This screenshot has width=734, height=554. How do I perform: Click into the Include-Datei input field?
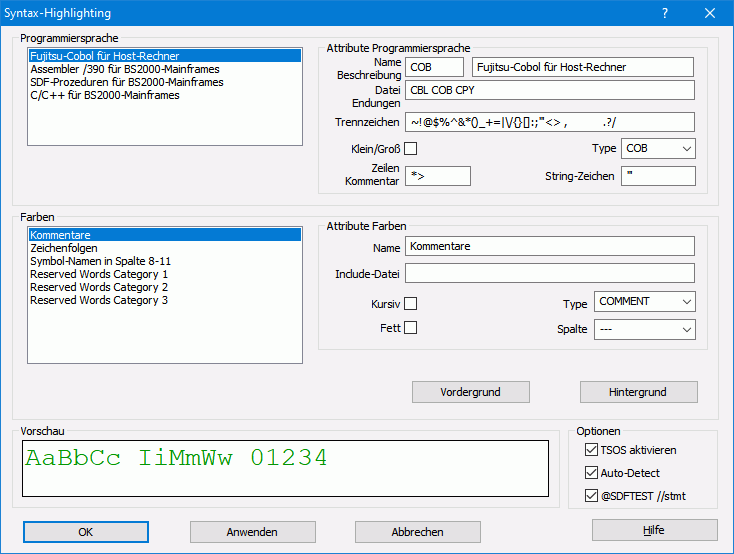point(549,273)
